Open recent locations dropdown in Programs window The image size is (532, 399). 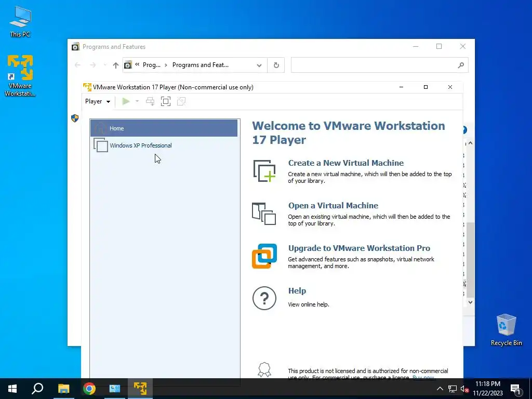tap(105, 65)
